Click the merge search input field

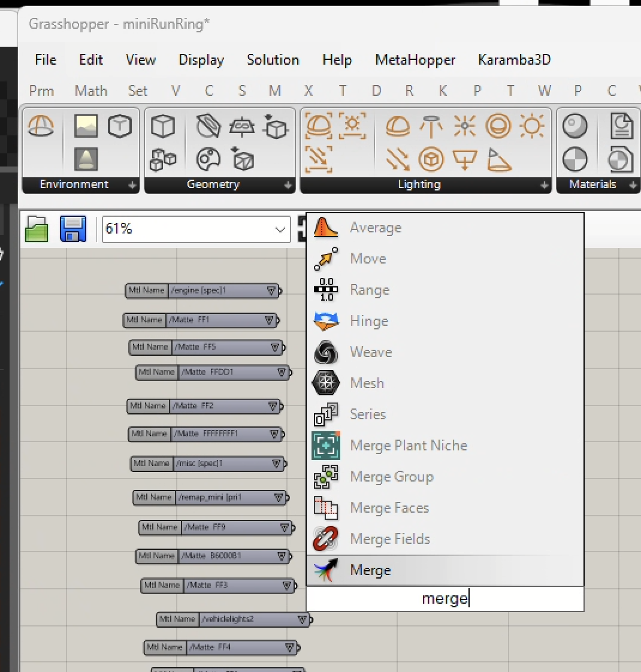point(445,598)
